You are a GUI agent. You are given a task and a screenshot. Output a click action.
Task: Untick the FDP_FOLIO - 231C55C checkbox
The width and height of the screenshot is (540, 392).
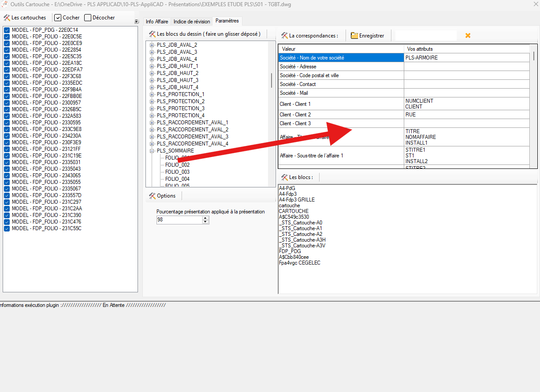pyautogui.click(x=7, y=228)
